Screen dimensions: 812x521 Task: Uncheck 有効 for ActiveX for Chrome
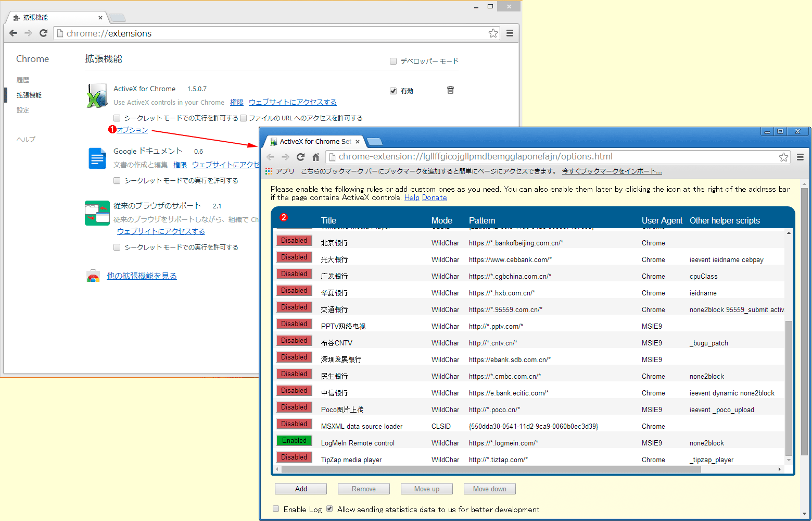[x=393, y=90]
